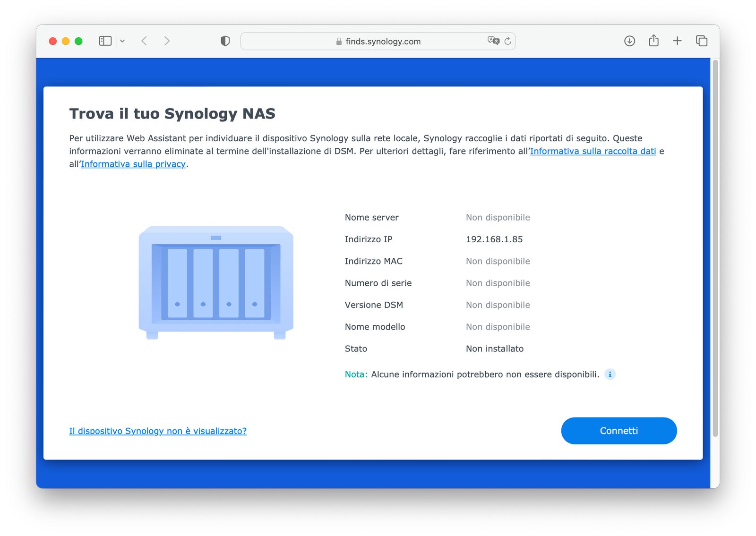Open the Informativa sulla raccolta dati link
This screenshot has width=756, height=536.
tap(593, 151)
